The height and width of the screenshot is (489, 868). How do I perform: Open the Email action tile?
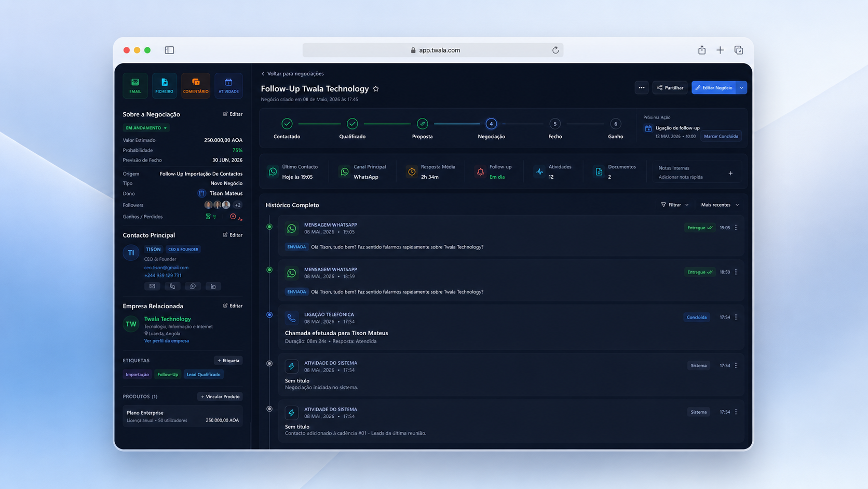[135, 86]
